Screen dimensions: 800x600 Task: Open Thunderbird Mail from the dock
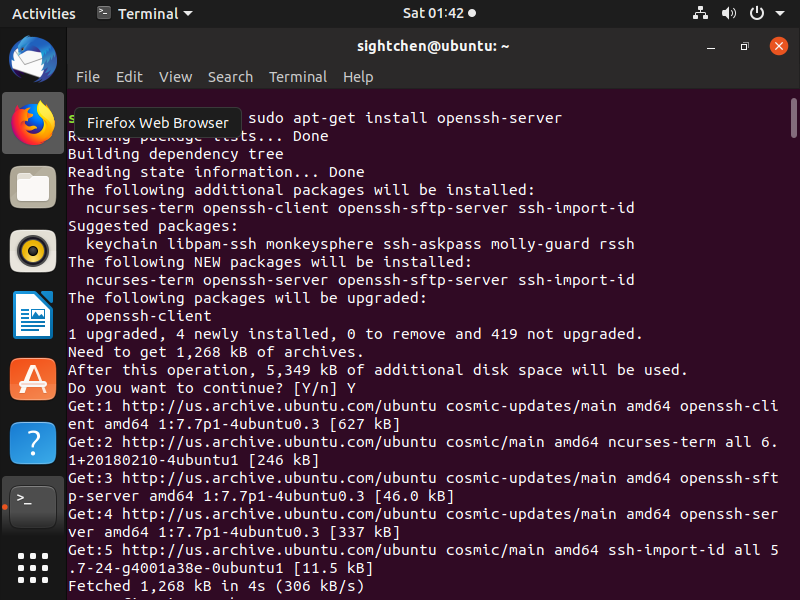pyautogui.click(x=33, y=59)
